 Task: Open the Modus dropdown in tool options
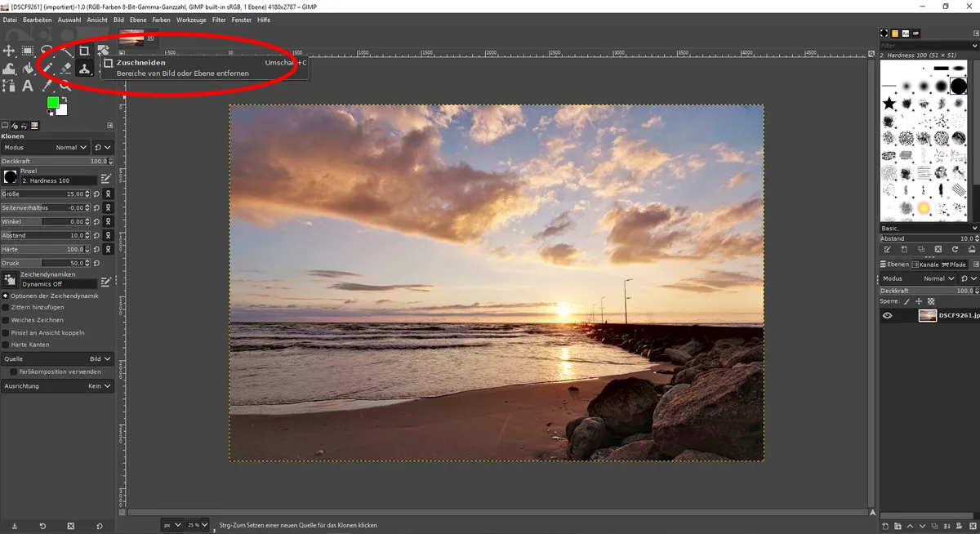[46, 148]
